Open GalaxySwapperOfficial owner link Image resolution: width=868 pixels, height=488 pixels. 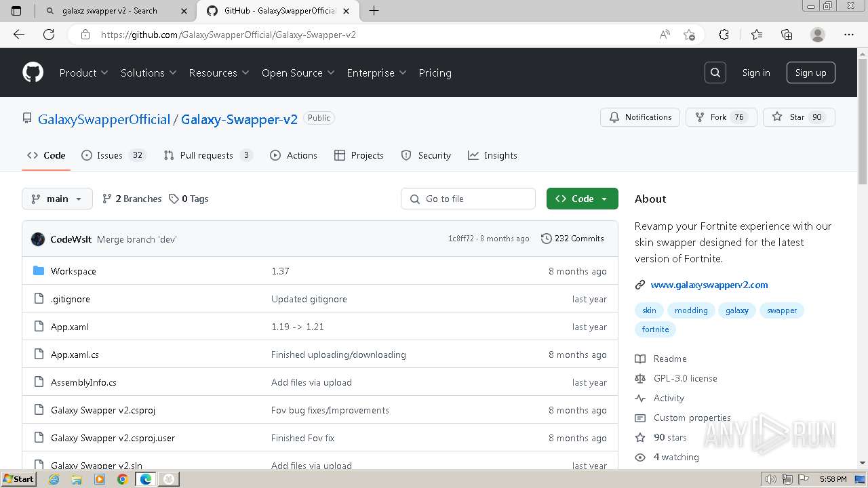click(104, 119)
